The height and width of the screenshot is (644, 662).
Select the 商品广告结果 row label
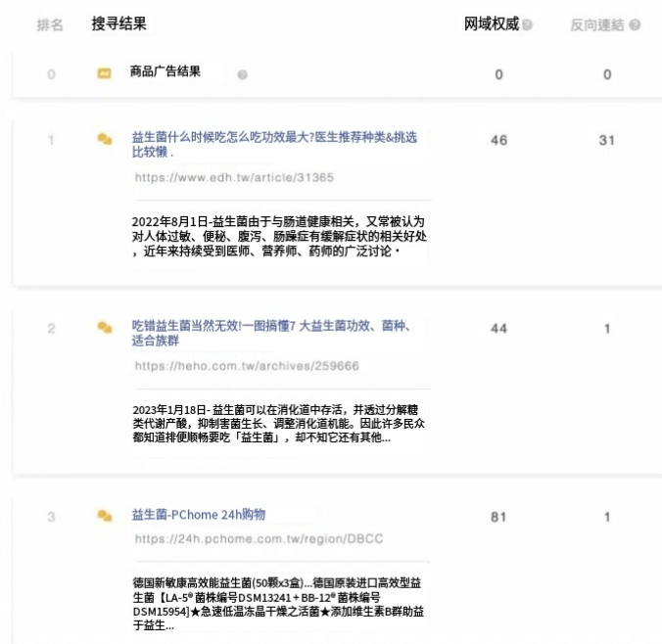pos(165,72)
